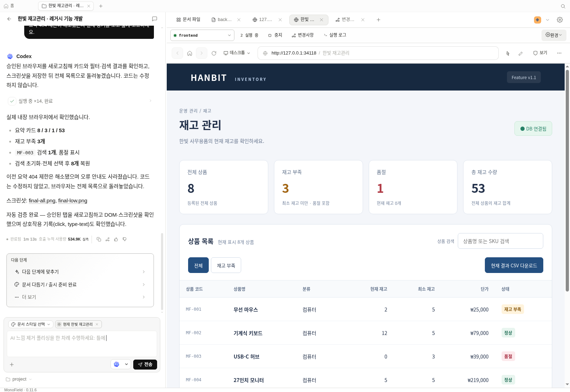This screenshot has height=392, width=570.
Task: Add attachment with plus icon in composer
Action: tap(12, 365)
